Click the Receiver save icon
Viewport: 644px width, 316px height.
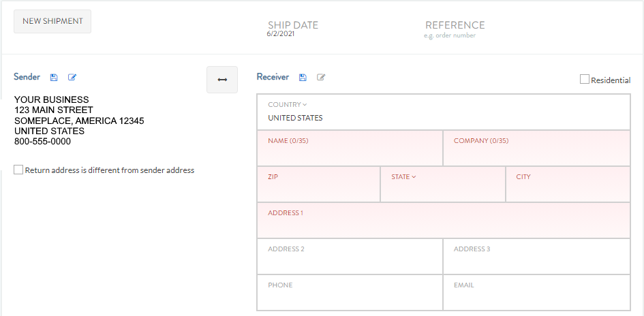point(303,78)
